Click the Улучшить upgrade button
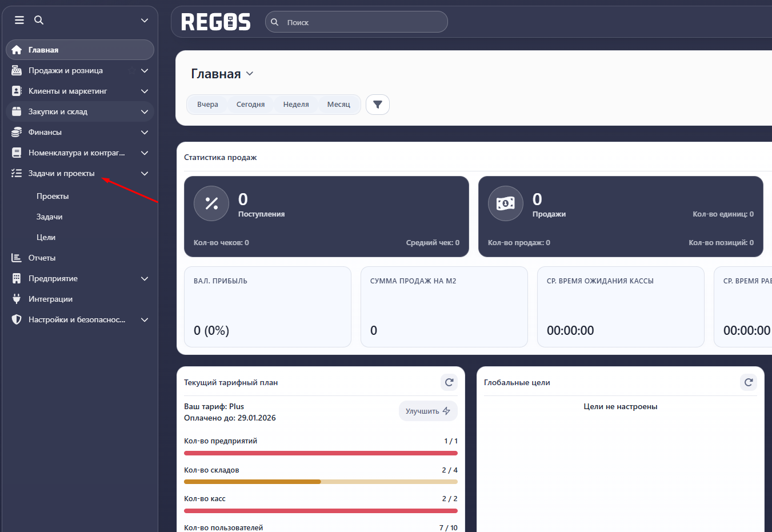 [428, 411]
